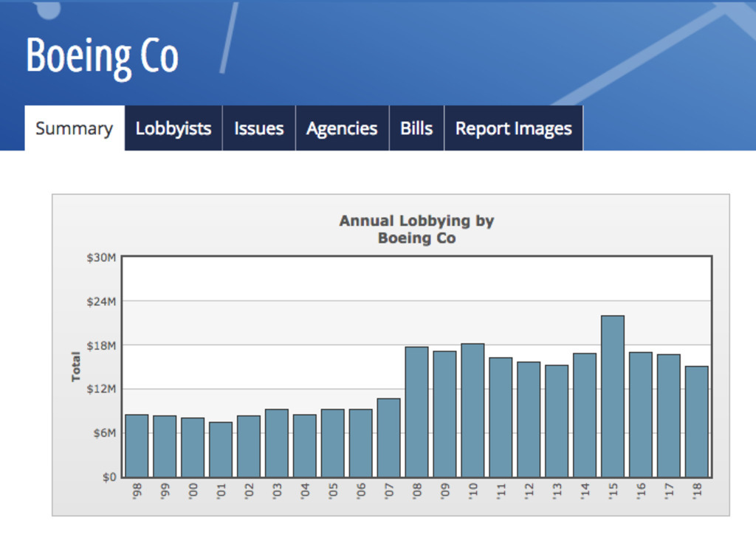Viewport: 756px width, 538px height.
Task: Choose the '04 bar in the chart
Action: (x=305, y=446)
